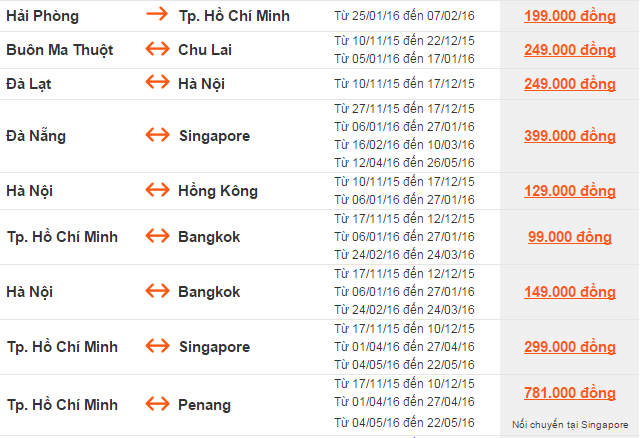Screen dimensions: 640x438
Task: Click round-trip arrow for Tp. Hồ Chí Minh to Penang
Action: point(158,405)
